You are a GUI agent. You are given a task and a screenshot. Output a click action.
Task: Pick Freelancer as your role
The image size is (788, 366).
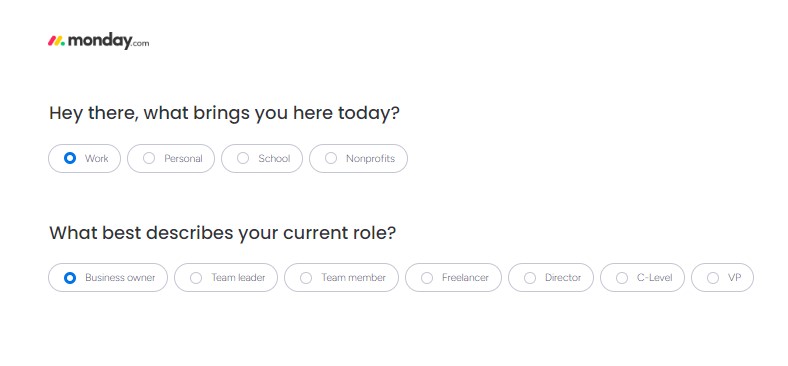click(453, 278)
